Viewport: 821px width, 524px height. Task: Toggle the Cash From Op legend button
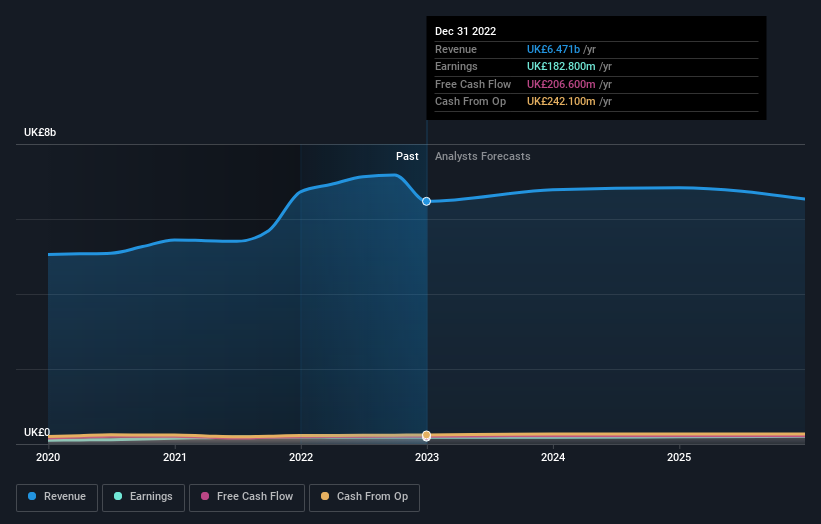364,497
